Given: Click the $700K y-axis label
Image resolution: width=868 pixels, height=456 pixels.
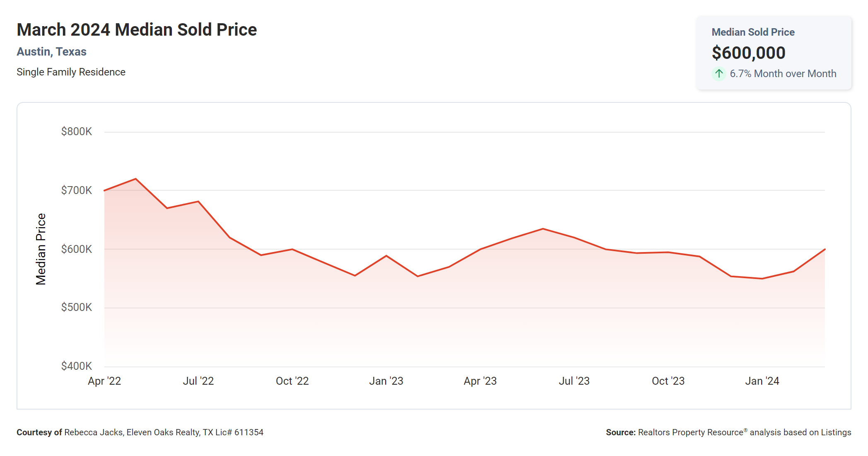Looking at the screenshot, I should click(77, 191).
